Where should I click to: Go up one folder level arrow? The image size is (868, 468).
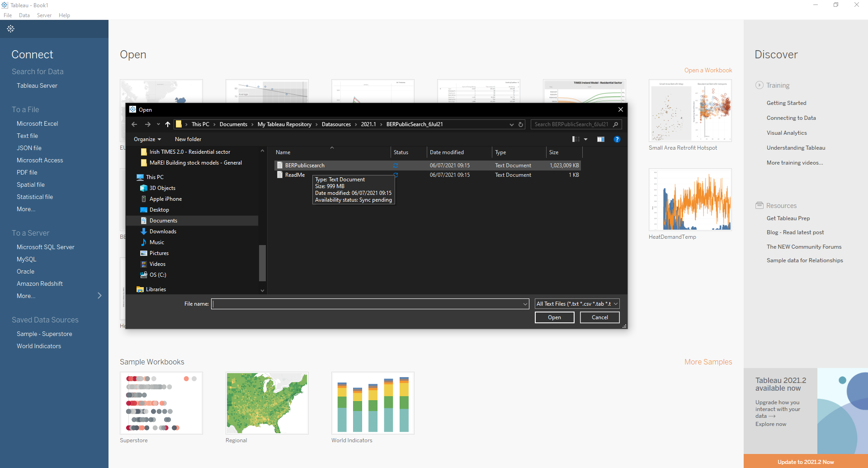(168, 124)
